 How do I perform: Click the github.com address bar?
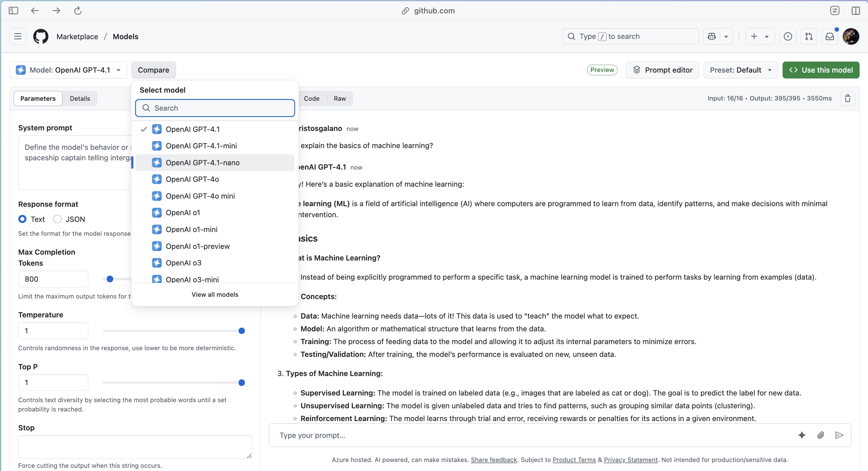pos(428,11)
